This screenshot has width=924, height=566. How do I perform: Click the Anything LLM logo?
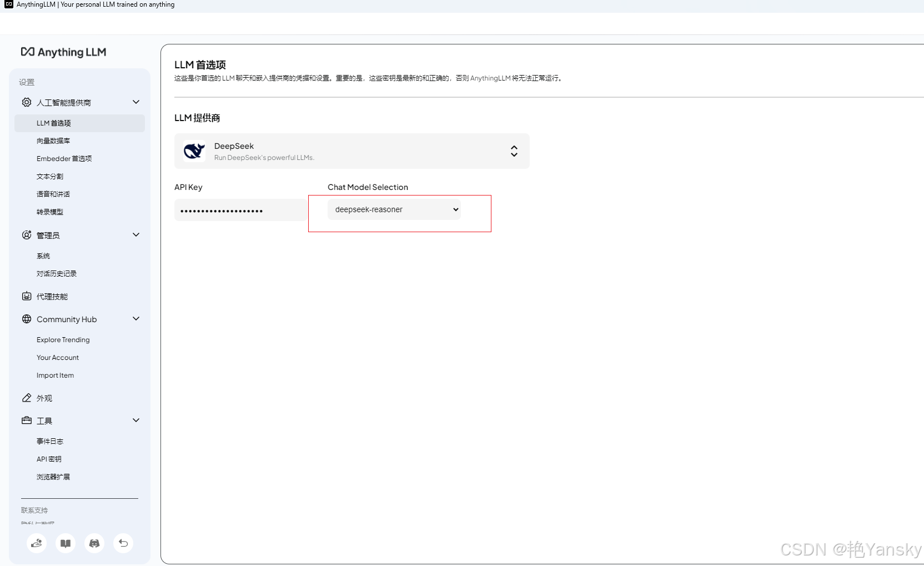pos(63,52)
